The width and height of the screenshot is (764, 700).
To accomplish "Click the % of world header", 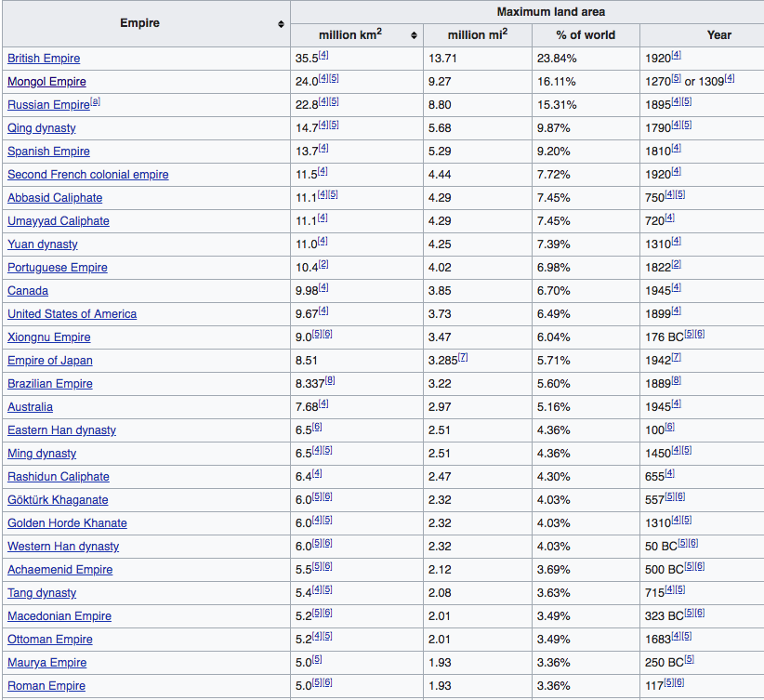I will click(x=586, y=35).
